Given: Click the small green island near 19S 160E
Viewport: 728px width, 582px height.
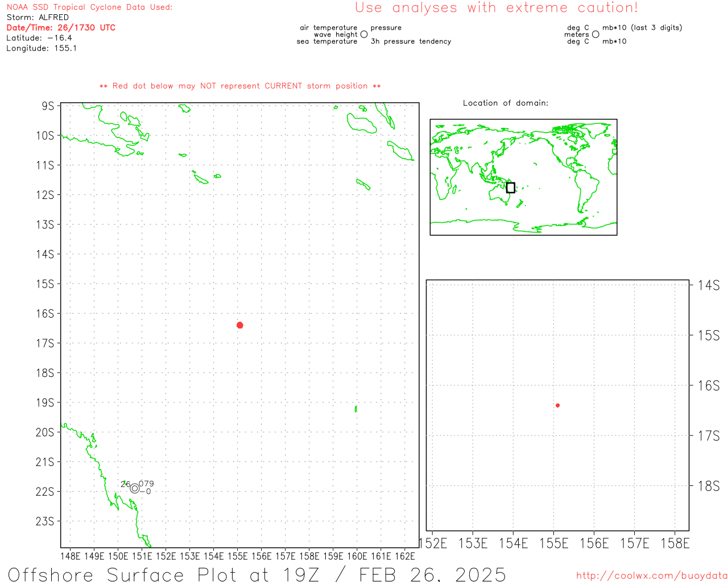Looking at the screenshot, I should pyautogui.click(x=356, y=409).
